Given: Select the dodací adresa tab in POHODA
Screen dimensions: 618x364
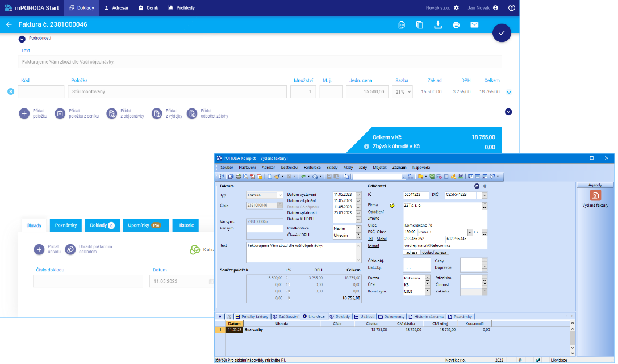Looking at the screenshot, I should [x=435, y=253].
